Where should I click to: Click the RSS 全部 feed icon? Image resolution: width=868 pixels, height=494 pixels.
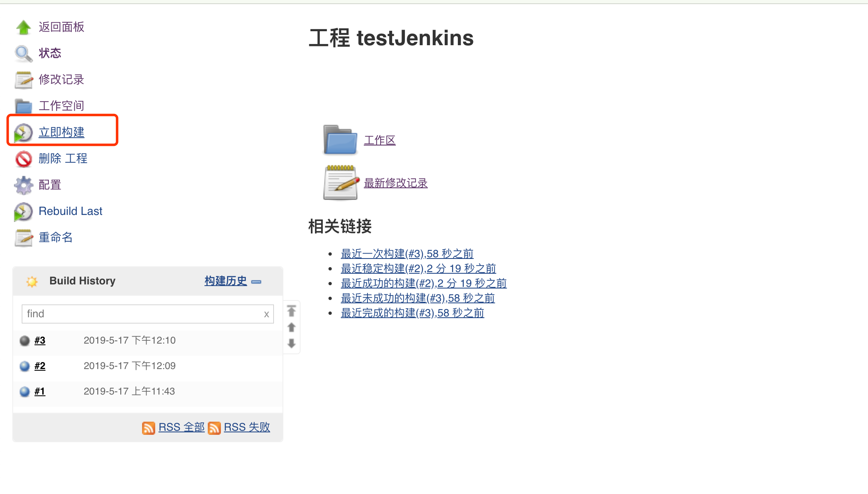(x=148, y=428)
